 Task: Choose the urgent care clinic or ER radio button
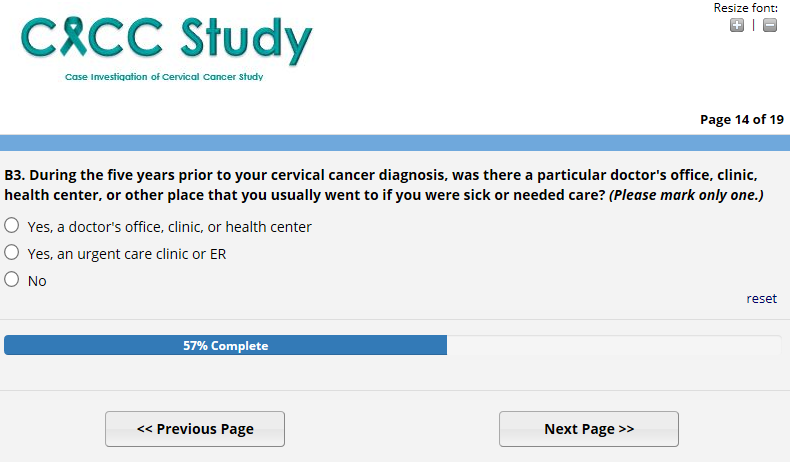[x=12, y=253]
